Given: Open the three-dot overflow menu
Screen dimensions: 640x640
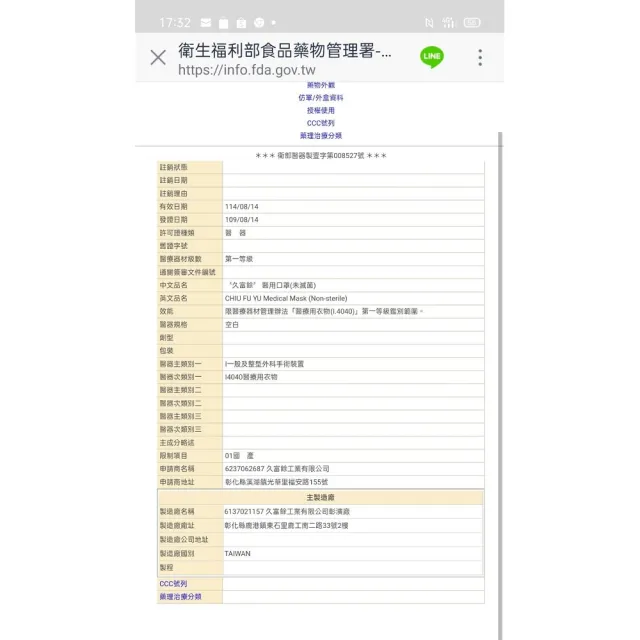Looking at the screenshot, I should [480, 57].
